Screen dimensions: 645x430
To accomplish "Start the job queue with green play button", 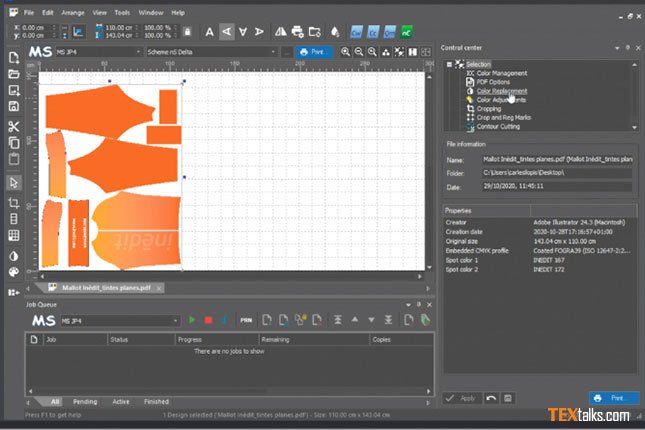I will pos(192,319).
